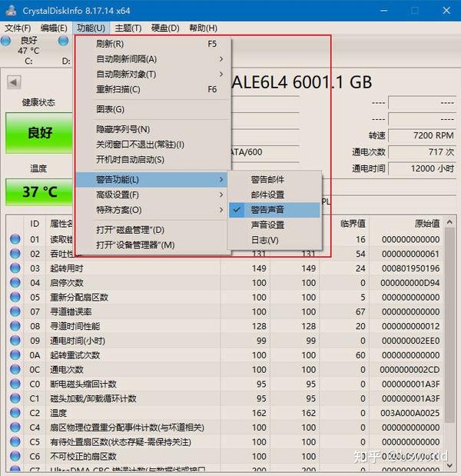Screen dimensions: 461x476
Task: Open the 编辑(E) menu
Action: tap(54, 28)
